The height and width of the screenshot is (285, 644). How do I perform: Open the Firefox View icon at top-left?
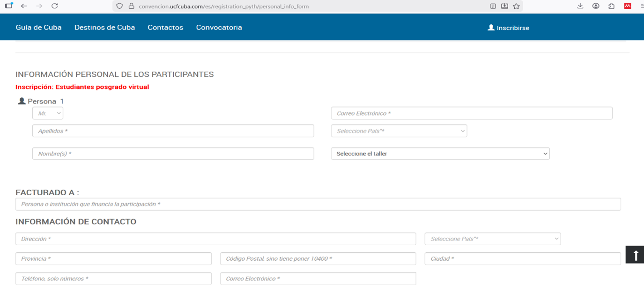coord(8,6)
